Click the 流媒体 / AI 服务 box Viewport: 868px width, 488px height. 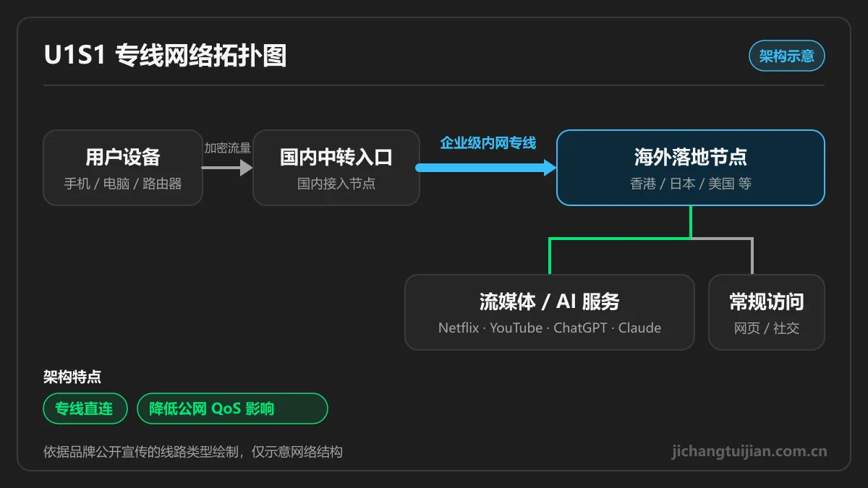tap(550, 312)
